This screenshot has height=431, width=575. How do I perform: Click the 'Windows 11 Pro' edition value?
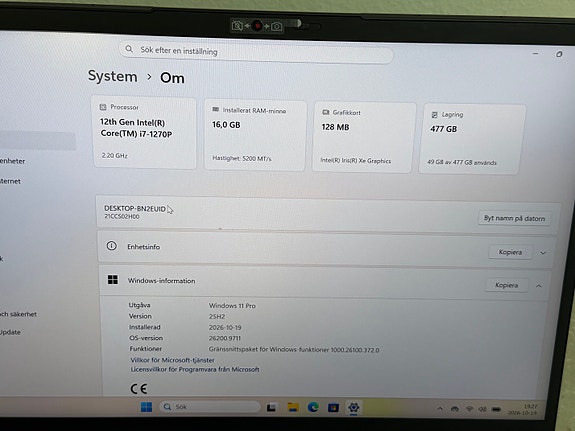(232, 306)
